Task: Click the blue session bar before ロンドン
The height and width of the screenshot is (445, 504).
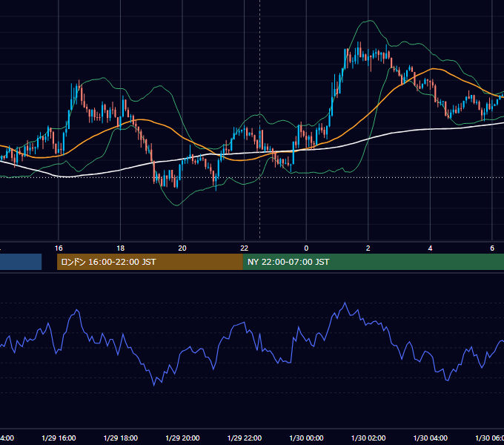Action: [x=21, y=262]
